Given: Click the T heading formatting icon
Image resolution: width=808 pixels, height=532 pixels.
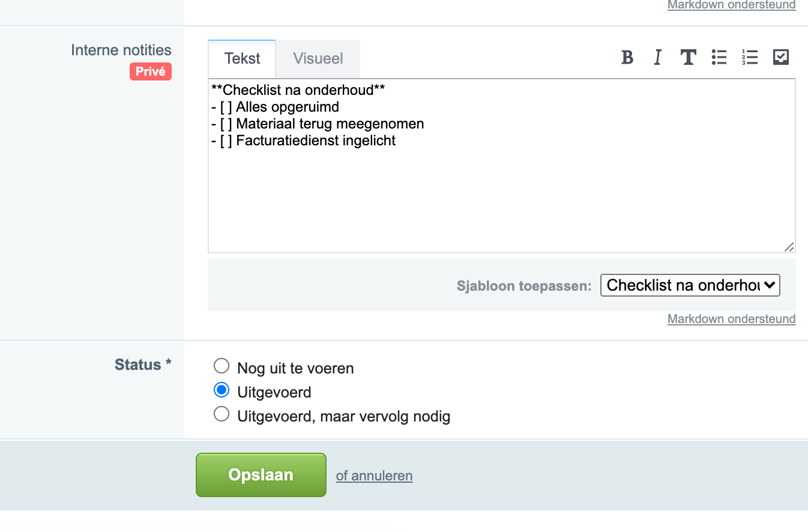Looking at the screenshot, I should click(x=688, y=58).
